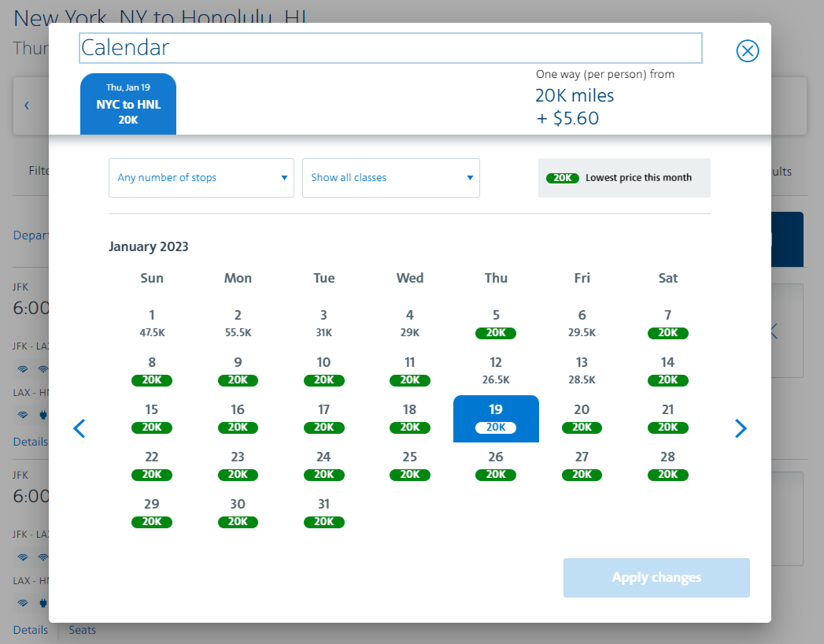
Task: Select Saturday January 7 date
Action: (x=668, y=324)
